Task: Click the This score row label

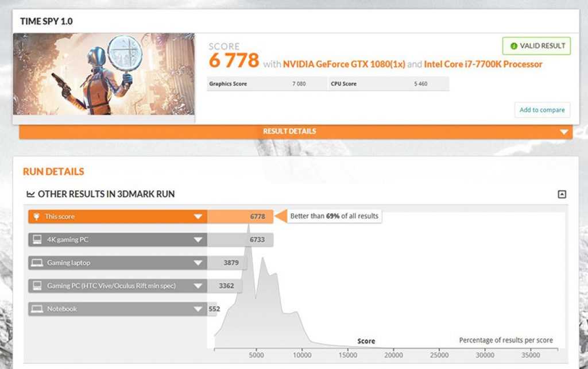Action: click(x=60, y=217)
